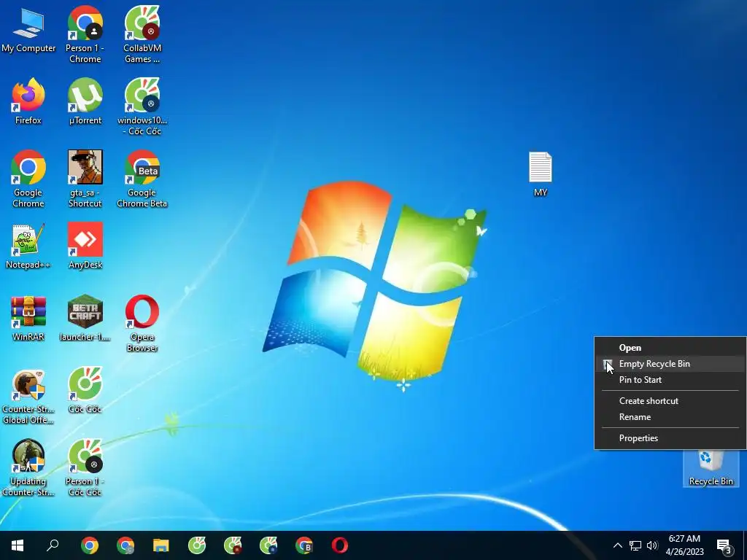Viewport: 747px width, 560px height.
Task: Select the WinRAR desktop icon
Action: click(28, 319)
